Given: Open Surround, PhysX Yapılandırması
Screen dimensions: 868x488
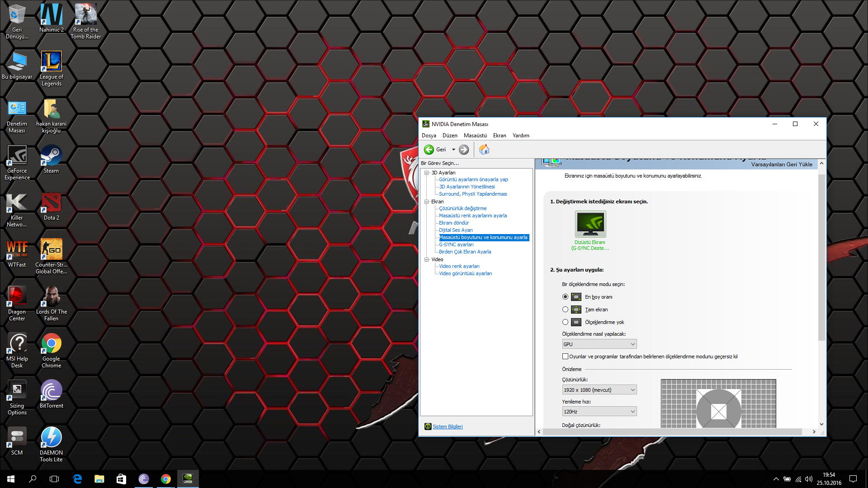Looking at the screenshot, I should pyautogui.click(x=473, y=194).
